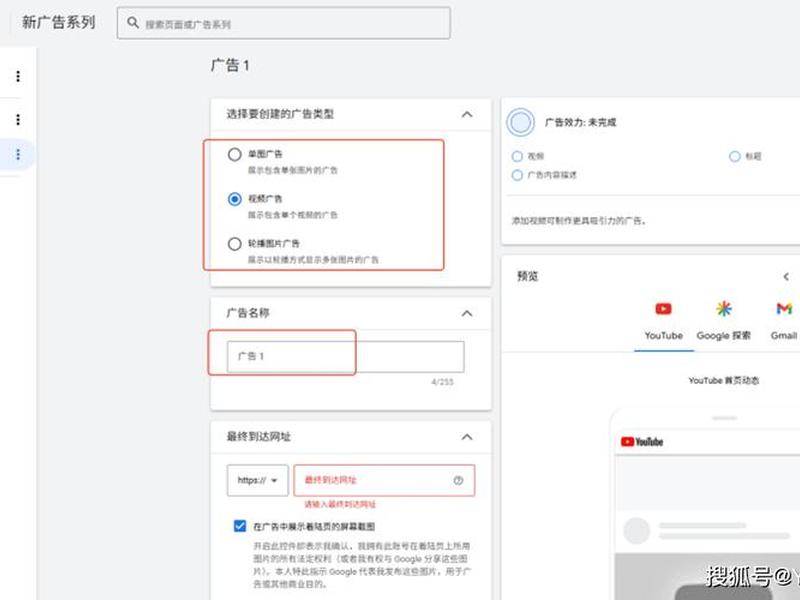
Task: Click the YouTube preview icon
Action: coord(663,309)
